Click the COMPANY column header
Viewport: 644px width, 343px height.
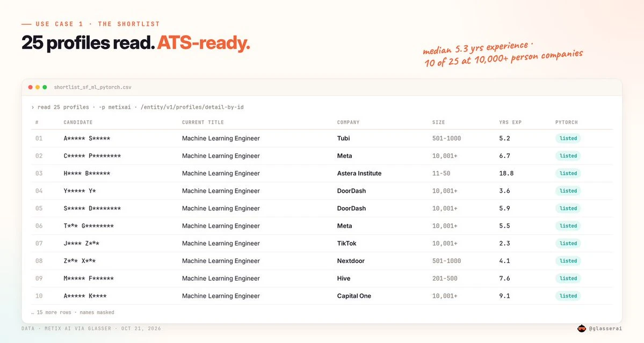pos(348,122)
